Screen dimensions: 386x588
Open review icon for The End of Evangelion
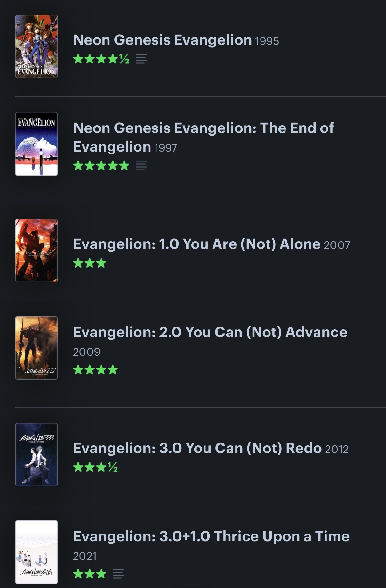pos(141,166)
